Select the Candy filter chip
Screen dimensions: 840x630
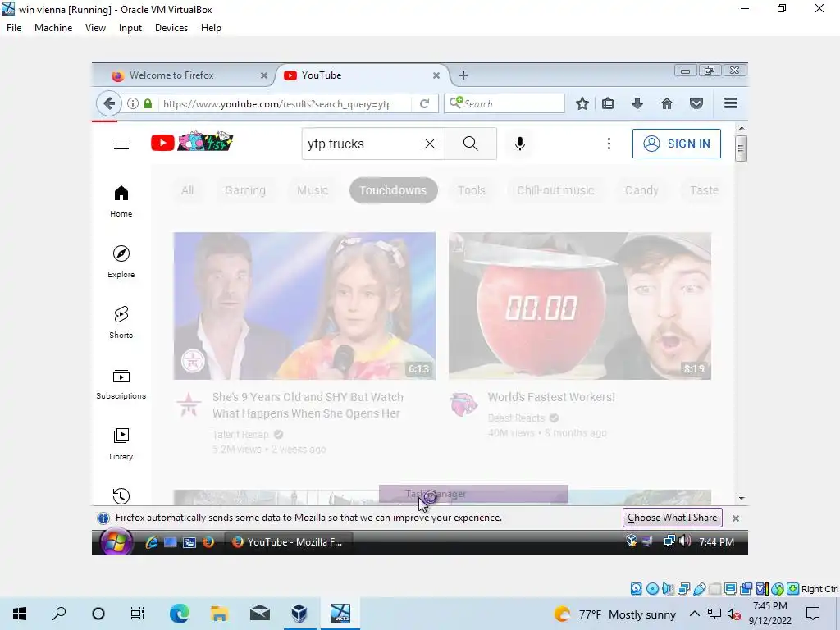point(641,190)
